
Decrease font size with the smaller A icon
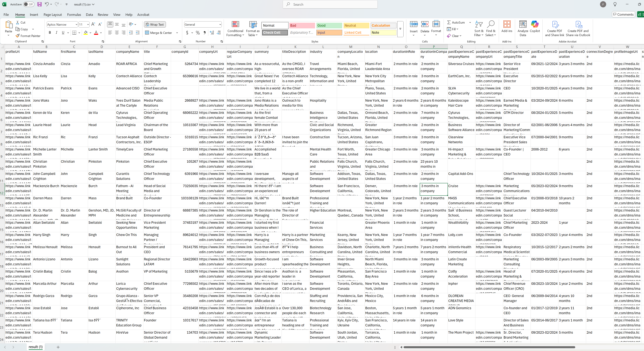pyautogui.click(x=100, y=24)
